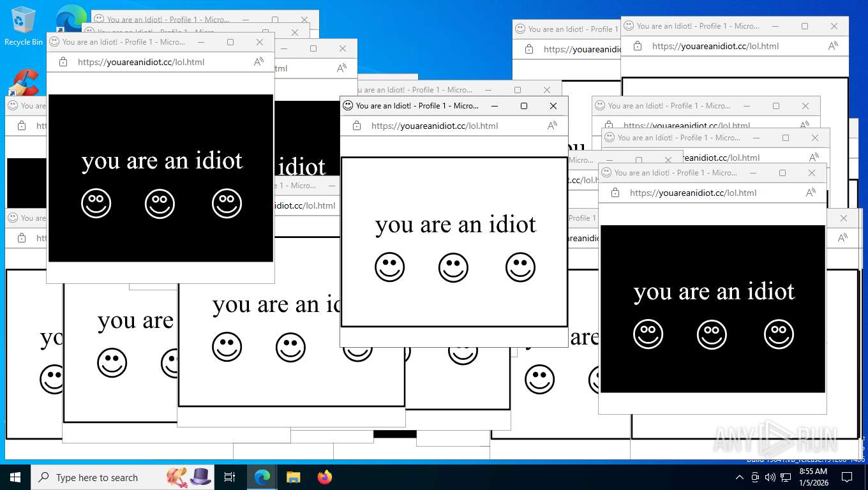
Task: Click middle smiley in lower-right black window
Action: click(712, 334)
